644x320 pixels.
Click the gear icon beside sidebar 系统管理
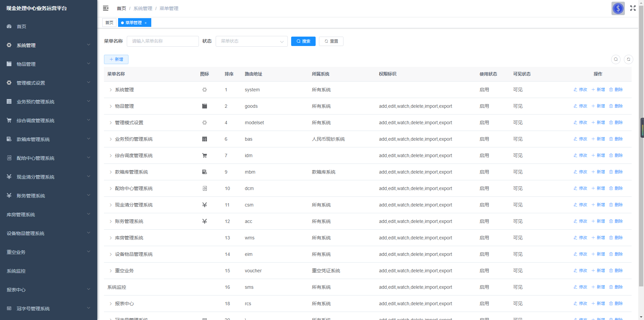(9, 45)
